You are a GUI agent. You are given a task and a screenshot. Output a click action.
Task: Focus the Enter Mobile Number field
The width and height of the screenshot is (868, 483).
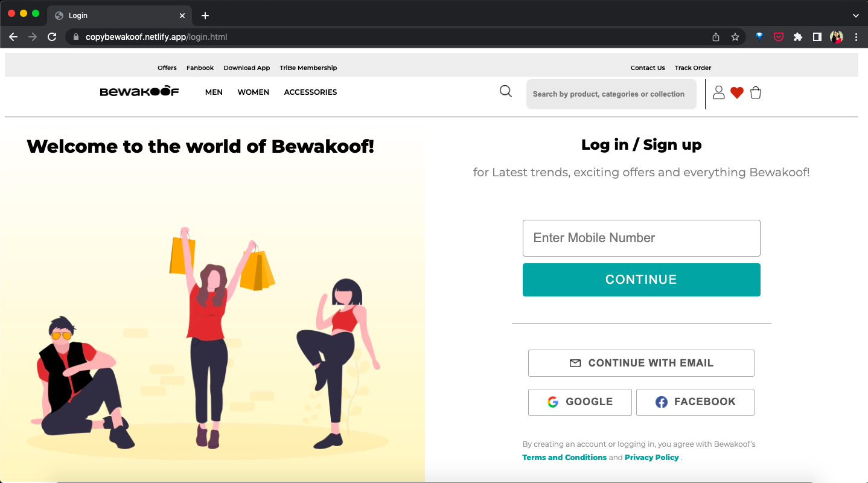pyautogui.click(x=641, y=238)
